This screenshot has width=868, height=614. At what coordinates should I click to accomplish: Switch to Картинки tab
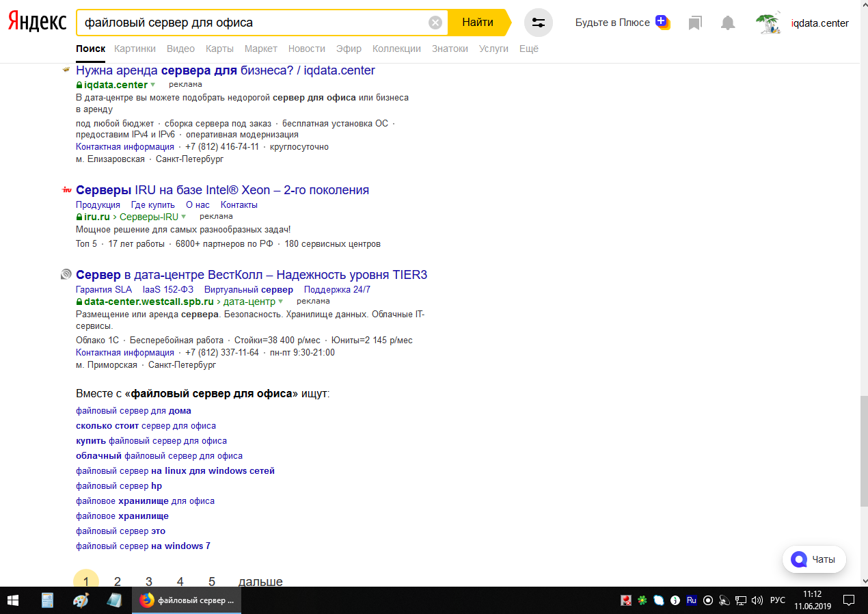pyautogui.click(x=135, y=49)
